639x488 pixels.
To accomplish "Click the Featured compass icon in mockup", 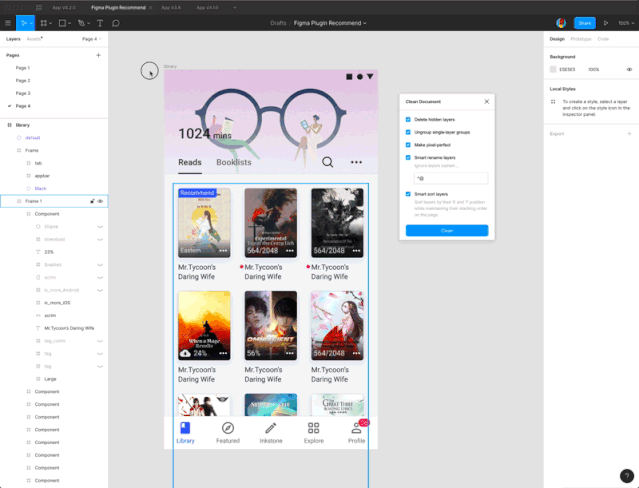I will [x=228, y=428].
